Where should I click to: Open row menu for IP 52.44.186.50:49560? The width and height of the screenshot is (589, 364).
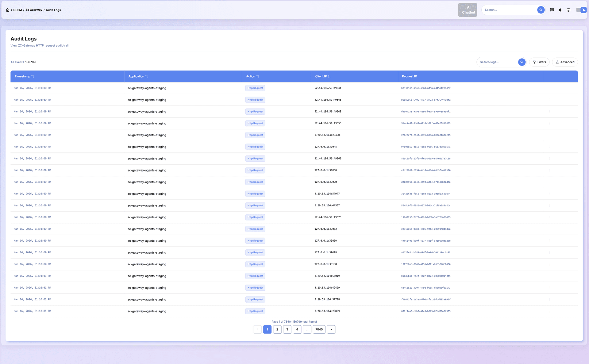[550, 159]
